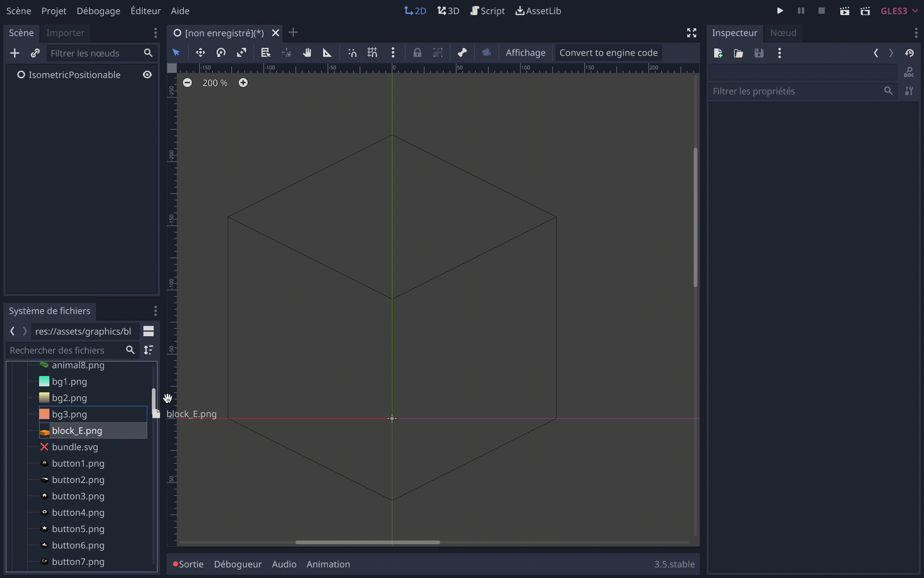Open the GLES3 renderer dropdown
Image resolution: width=924 pixels, height=578 pixels.
[x=899, y=11]
